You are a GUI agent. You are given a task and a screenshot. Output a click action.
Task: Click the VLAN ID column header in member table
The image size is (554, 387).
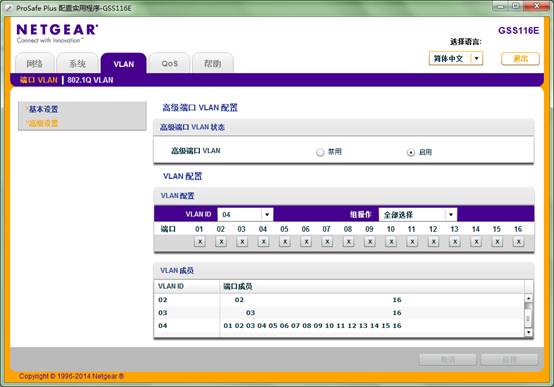[x=187, y=286]
